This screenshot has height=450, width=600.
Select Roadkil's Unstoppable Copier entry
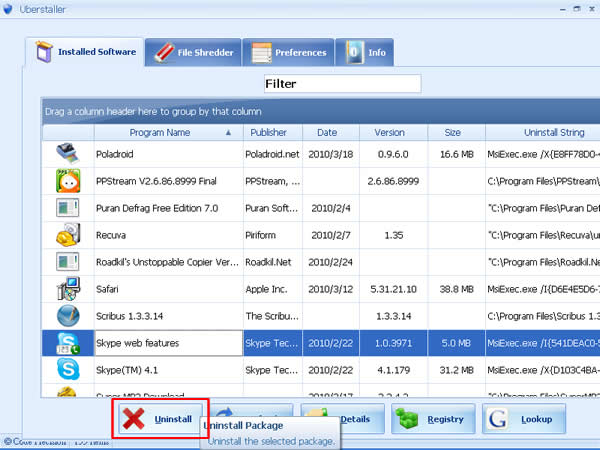point(167,262)
